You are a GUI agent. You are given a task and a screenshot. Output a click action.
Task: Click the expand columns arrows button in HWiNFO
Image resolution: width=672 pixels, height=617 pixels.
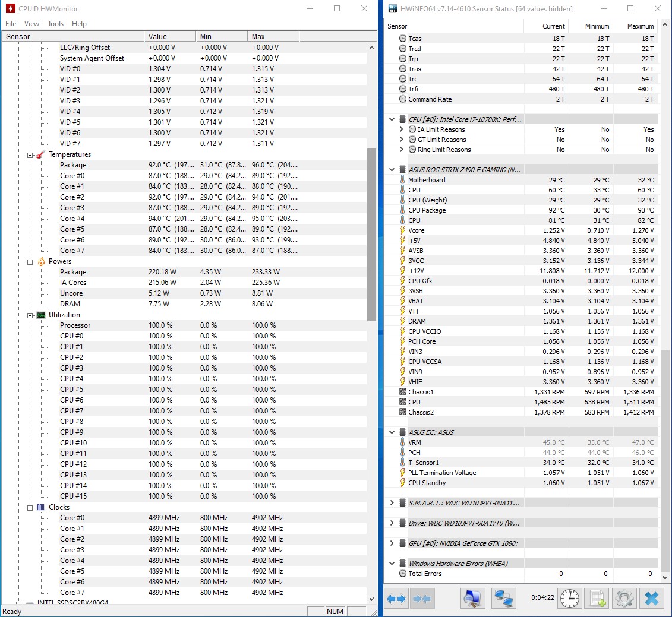pyautogui.click(x=396, y=598)
